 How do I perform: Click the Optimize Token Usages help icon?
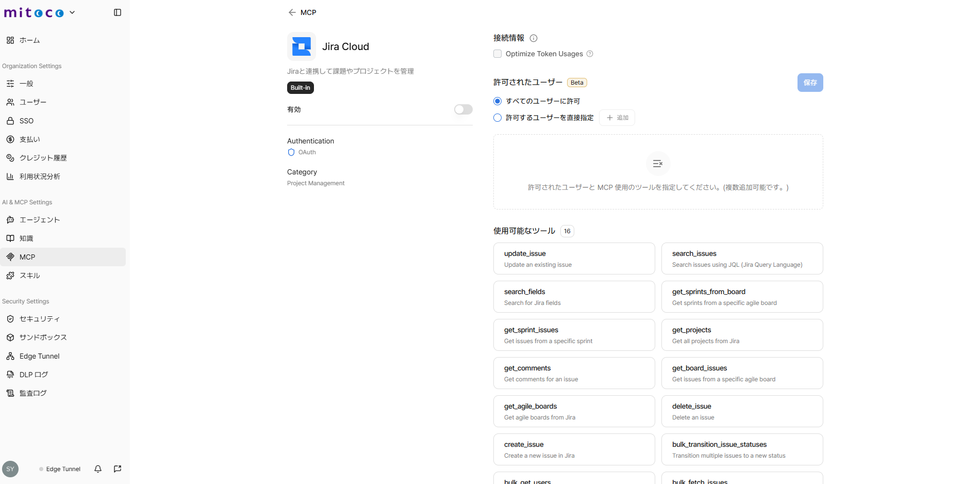(x=590, y=54)
